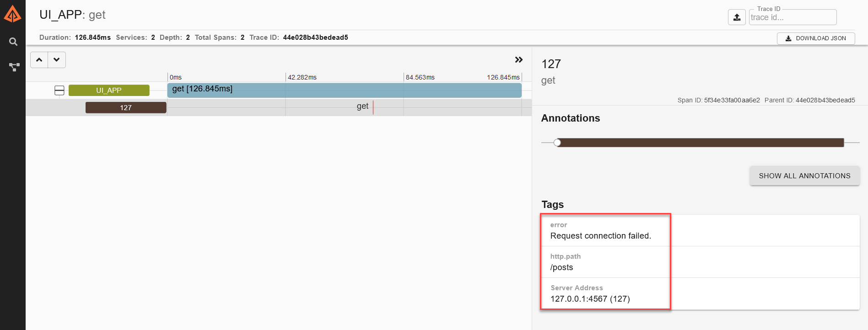Click the Parent ID 44e028b43bedead5 text
This screenshot has height=330, width=868.
(810, 100)
